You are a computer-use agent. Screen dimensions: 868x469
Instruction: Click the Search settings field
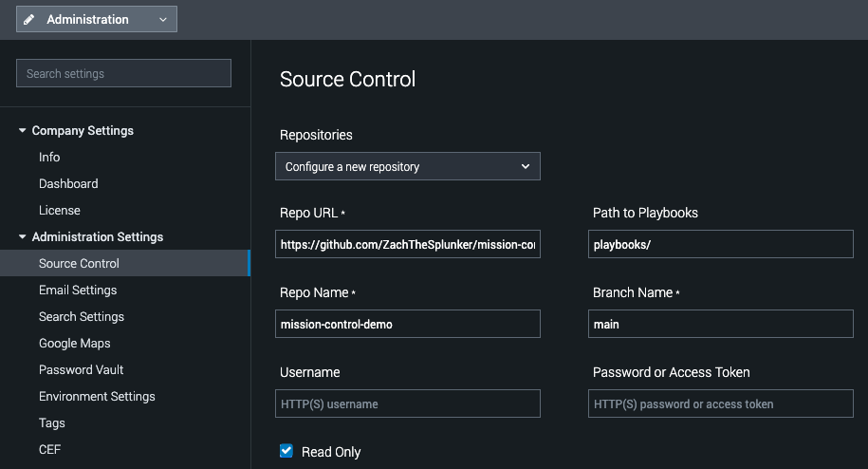[x=123, y=73]
